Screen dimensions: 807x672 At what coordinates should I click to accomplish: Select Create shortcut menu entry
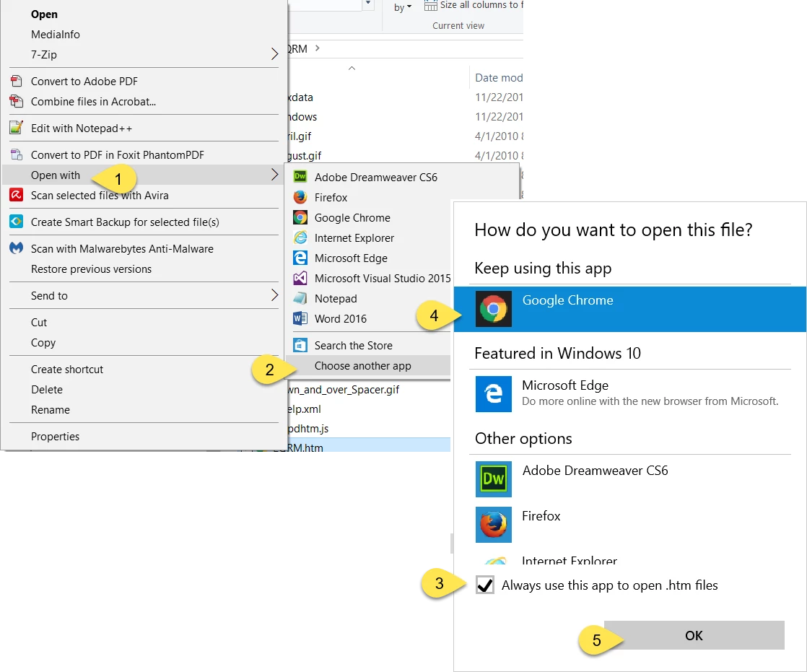tap(67, 370)
